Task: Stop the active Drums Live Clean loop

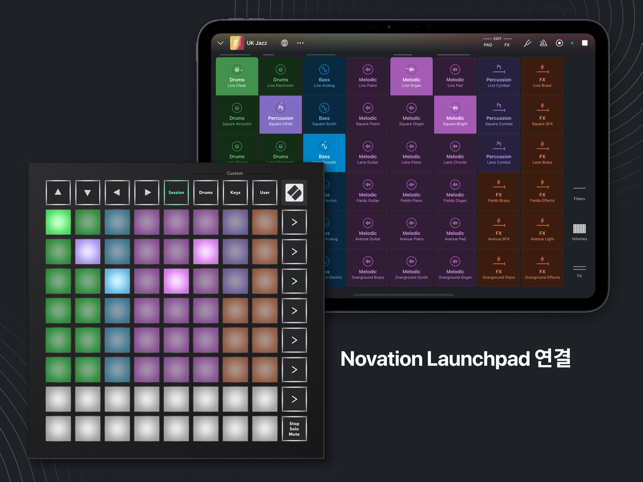Action: coord(237,76)
